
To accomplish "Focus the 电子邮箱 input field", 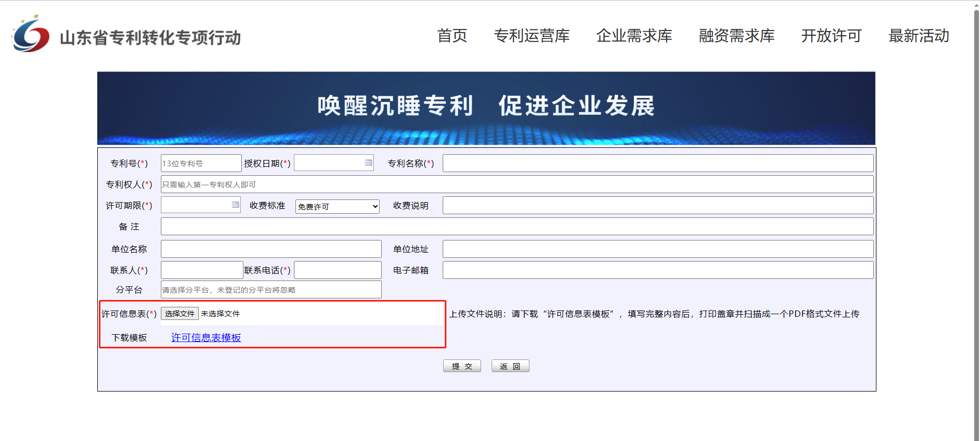I will coord(658,270).
